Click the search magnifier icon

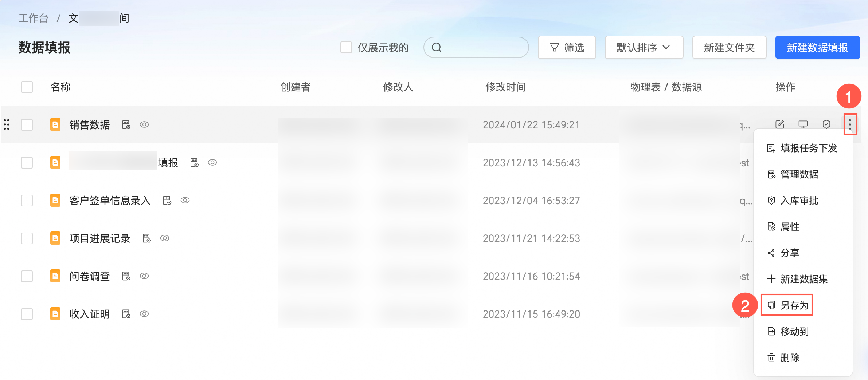[x=437, y=47]
